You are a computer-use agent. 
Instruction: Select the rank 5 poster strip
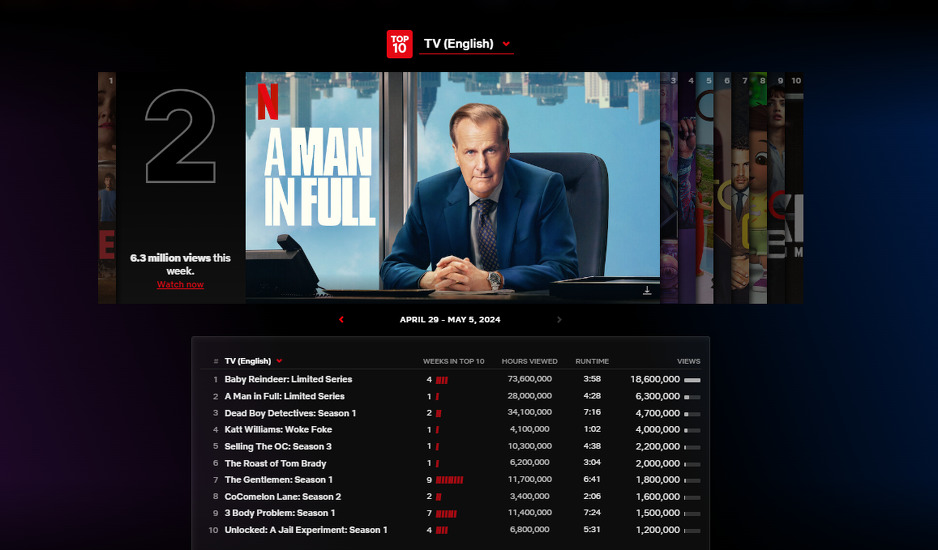click(x=705, y=187)
